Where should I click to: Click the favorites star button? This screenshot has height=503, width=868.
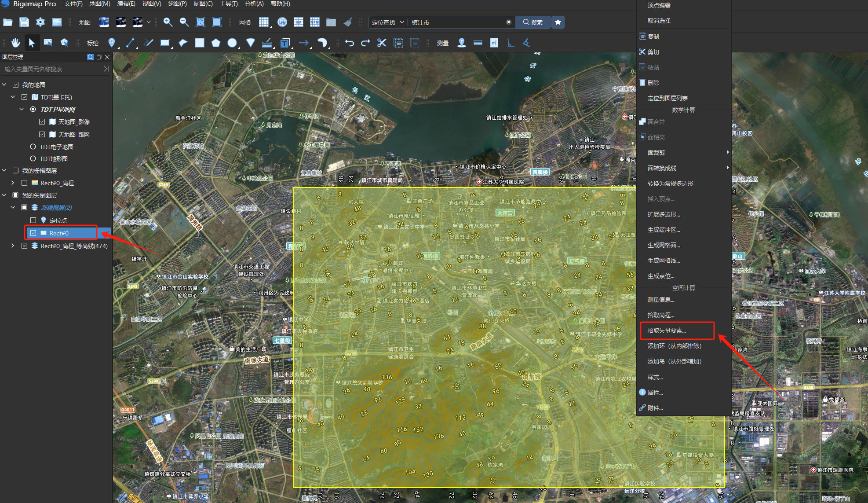[558, 22]
